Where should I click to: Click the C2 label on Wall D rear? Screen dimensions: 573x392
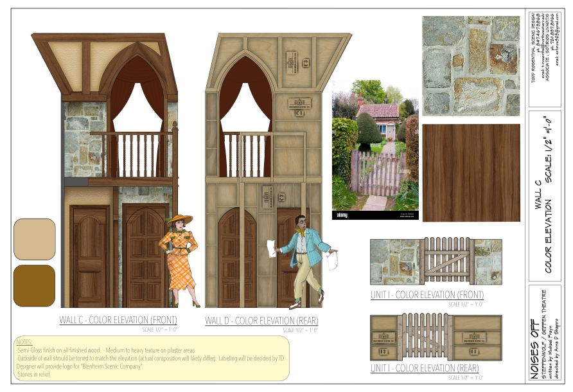coord(305,62)
